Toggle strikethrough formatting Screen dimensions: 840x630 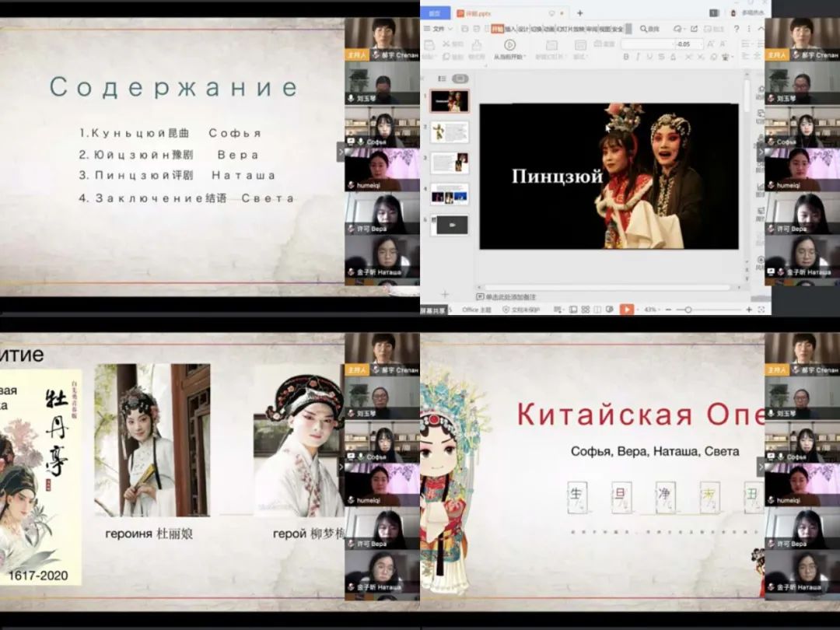[663, 57]
